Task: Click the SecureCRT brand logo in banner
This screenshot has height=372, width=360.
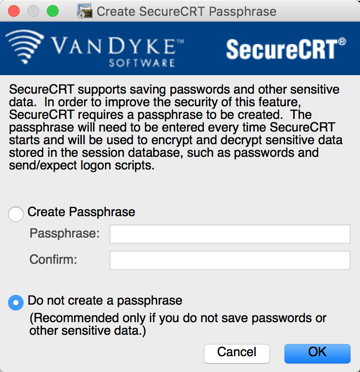Action: [x=286, y=49]
